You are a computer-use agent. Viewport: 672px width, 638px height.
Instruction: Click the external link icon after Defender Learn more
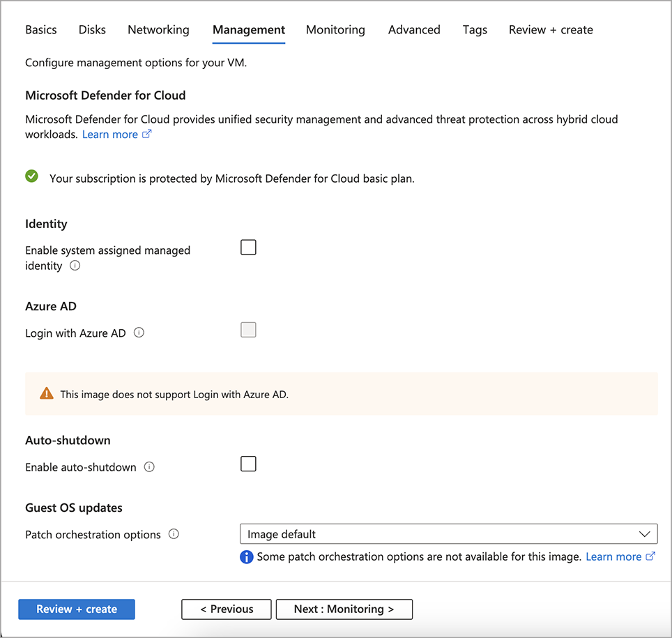pos(146,134)
